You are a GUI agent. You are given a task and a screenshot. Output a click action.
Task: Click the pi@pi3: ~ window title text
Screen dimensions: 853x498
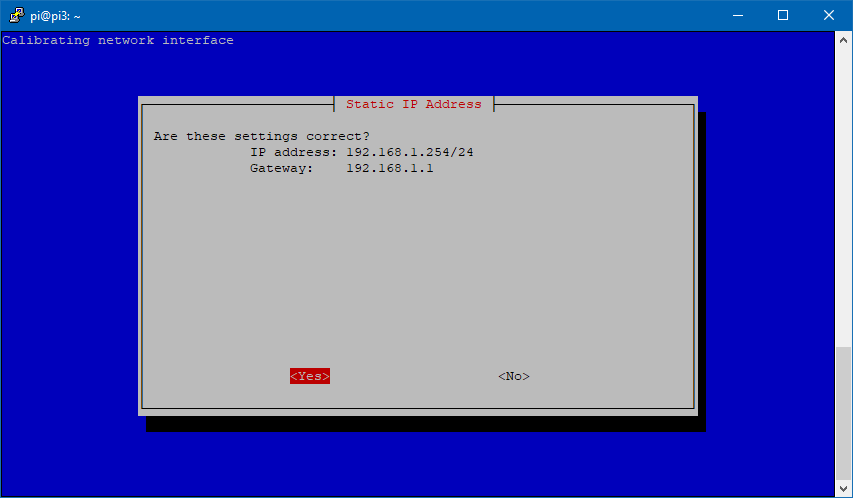click(55, 15)
